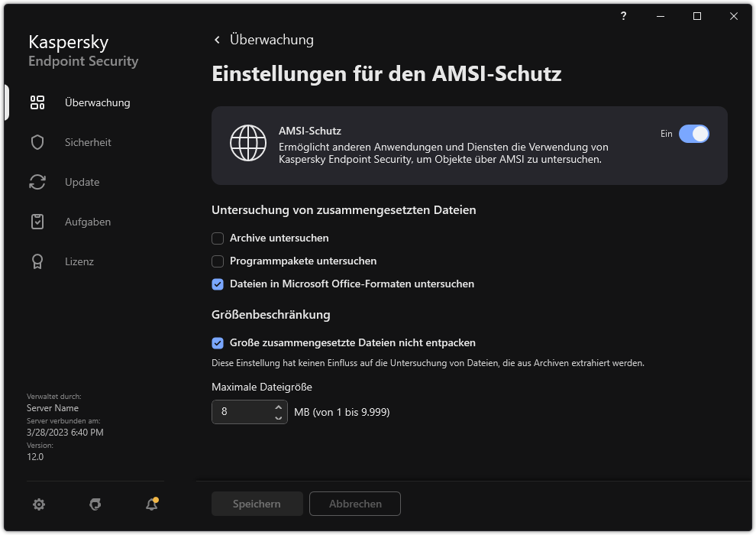The width and height of the screenshot is (756, 535).
Task: Check Programmpakete untersuchen
Action: (217, 261)
